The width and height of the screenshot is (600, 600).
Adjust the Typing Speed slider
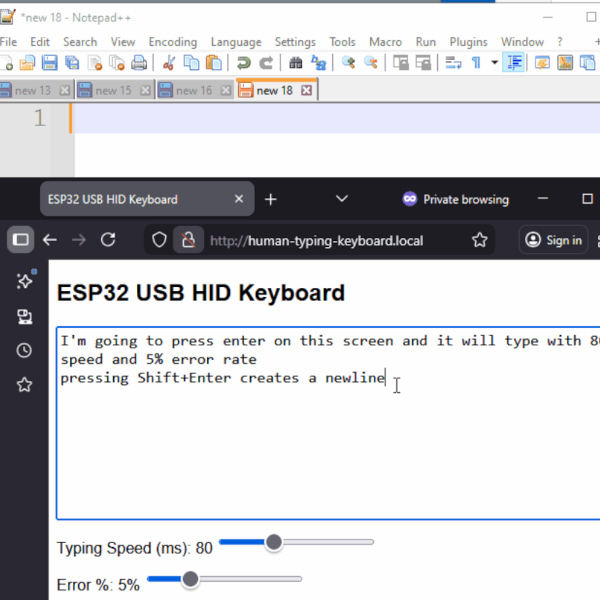(x=273, y=542)
